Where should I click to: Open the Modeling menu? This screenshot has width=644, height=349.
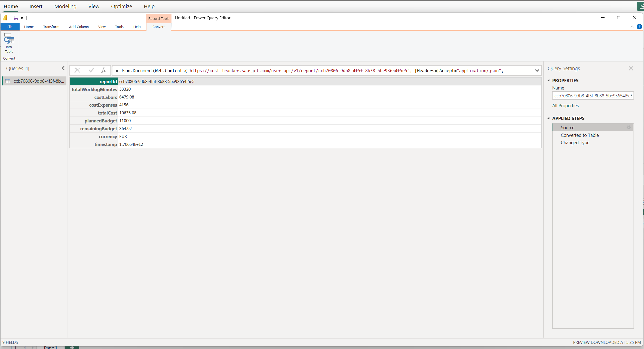[x=65, y=6]
